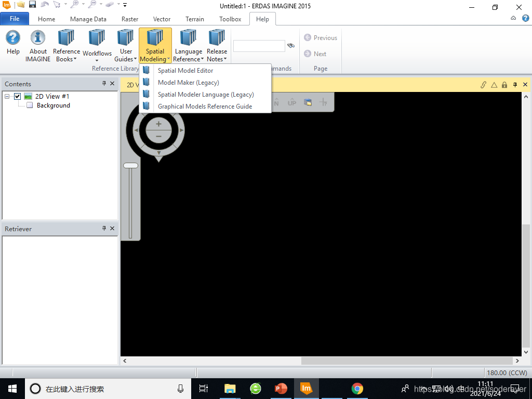Click the horizontal scrollbar thumb
The height and width of the screenshot is (399, 532).
coord(407,361)
